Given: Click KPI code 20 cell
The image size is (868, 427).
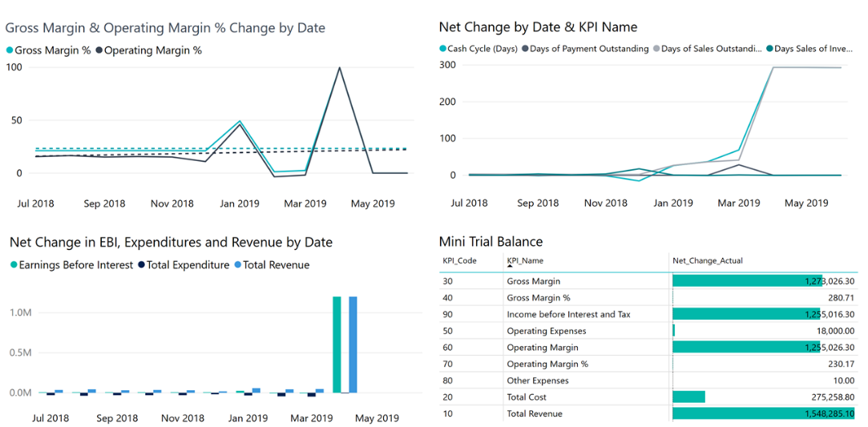Looking at the screenshot, I should [x=471, y=397].
